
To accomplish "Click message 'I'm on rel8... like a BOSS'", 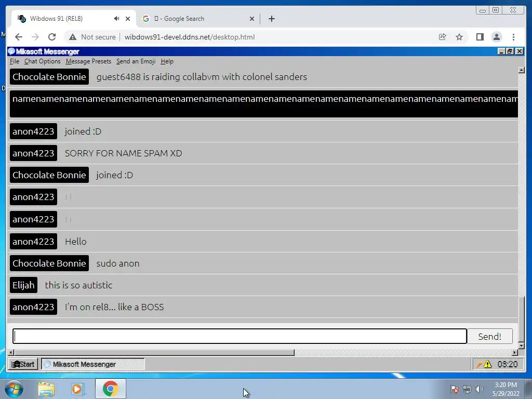I will pyautogui.click(x=114, y=307).
